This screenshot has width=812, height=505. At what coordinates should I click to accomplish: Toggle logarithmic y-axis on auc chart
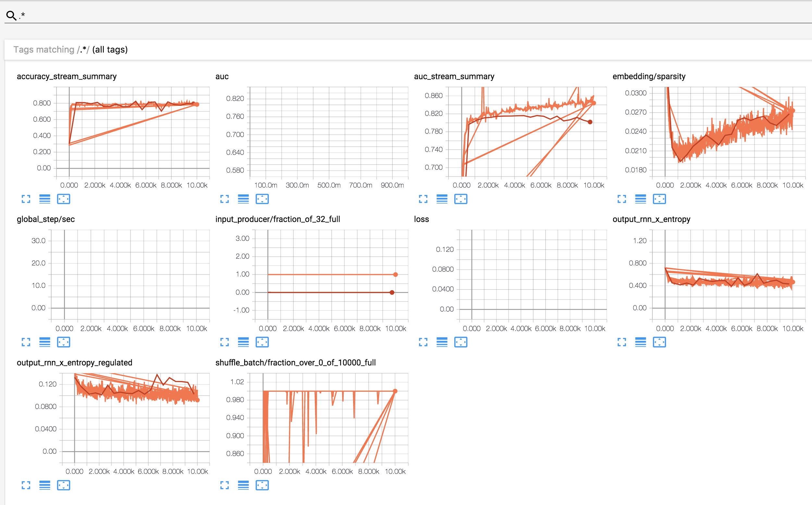point(244,199)
